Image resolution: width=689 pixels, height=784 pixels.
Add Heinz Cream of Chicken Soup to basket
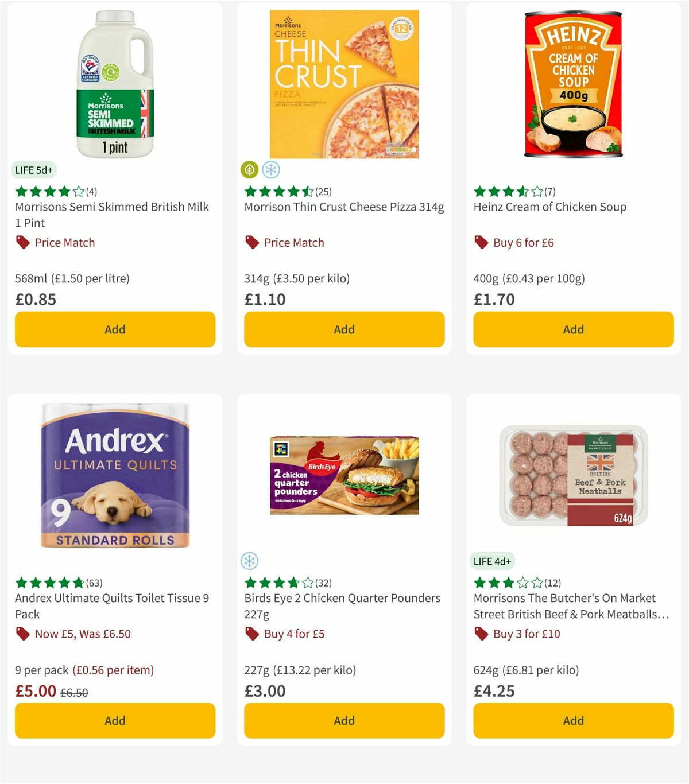click(x=572, y=329)
